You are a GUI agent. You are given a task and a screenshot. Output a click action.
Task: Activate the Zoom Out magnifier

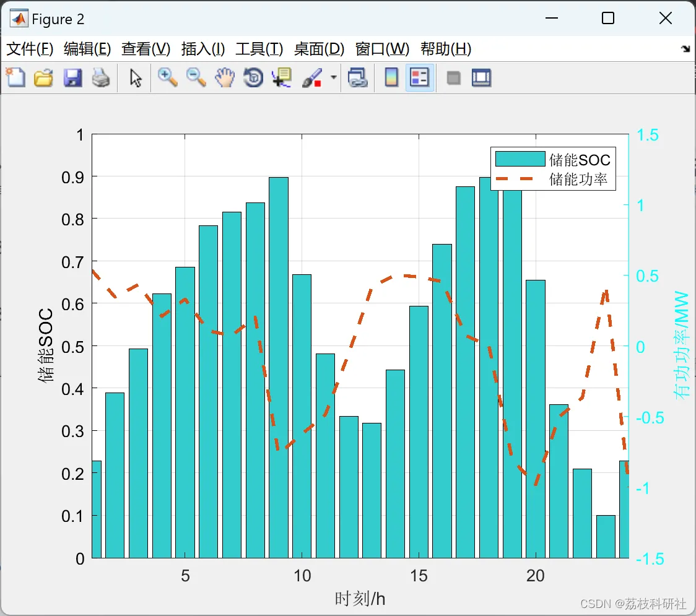tap(196, 77)
